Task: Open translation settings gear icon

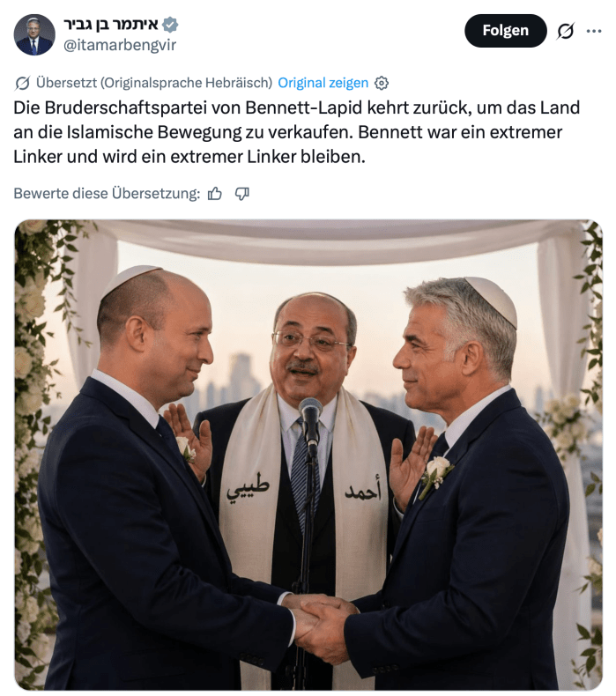Action: pos(382,83)
